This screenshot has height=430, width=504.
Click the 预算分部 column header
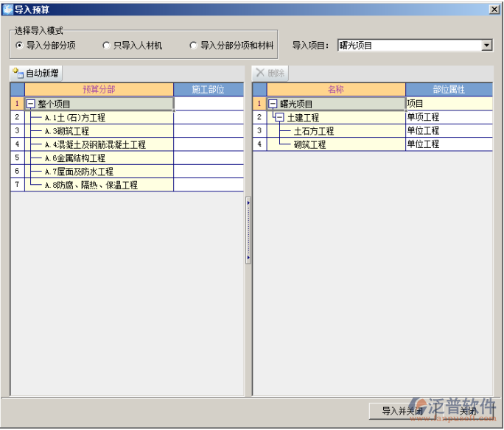pos(99,90)
